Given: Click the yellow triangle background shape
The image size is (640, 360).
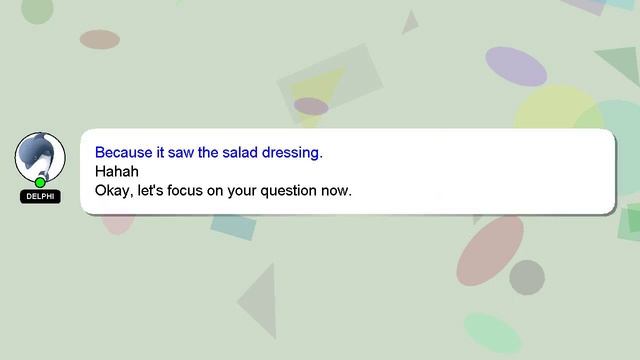Looking at the screenshot, I should [316, 92].
